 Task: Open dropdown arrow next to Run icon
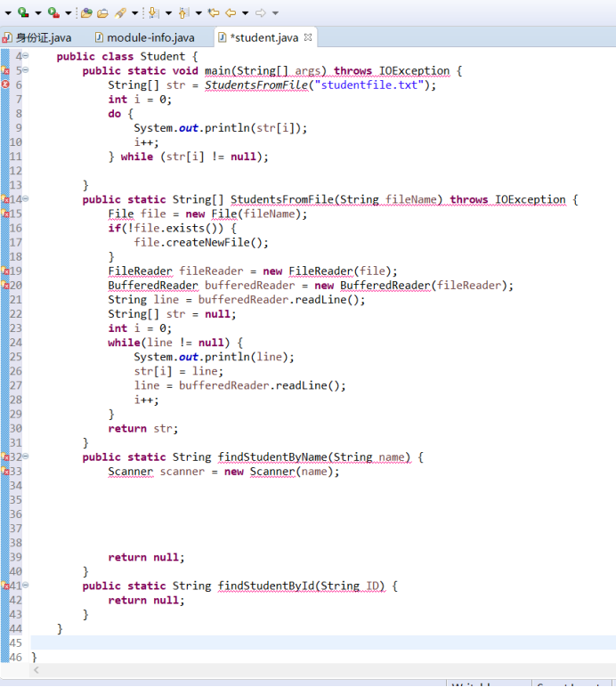click(x=38, y=13)
